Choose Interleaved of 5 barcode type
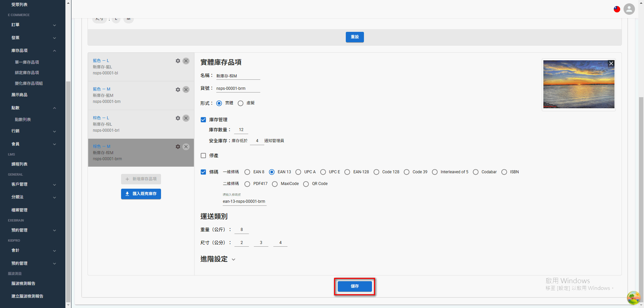This screenshot has width=644, height=308. pos(435,172)
